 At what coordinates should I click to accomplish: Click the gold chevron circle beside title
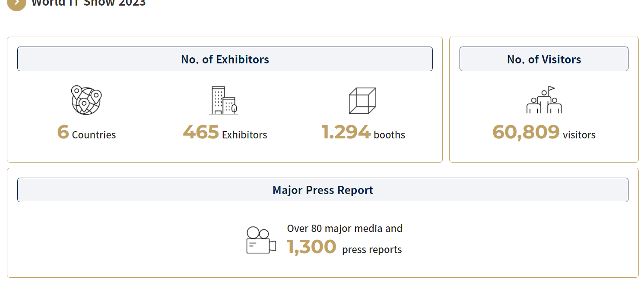pos(16,3)
